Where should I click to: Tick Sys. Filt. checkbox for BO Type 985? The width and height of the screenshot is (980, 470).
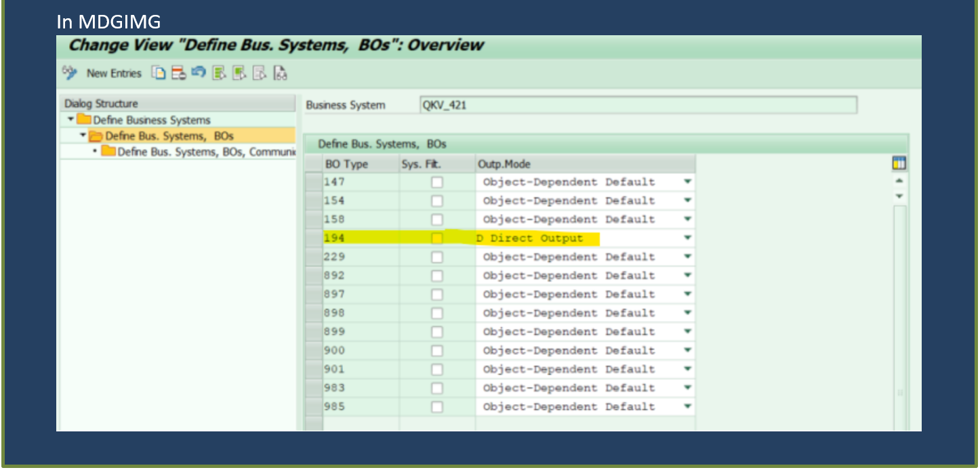[x=437, y=407]
